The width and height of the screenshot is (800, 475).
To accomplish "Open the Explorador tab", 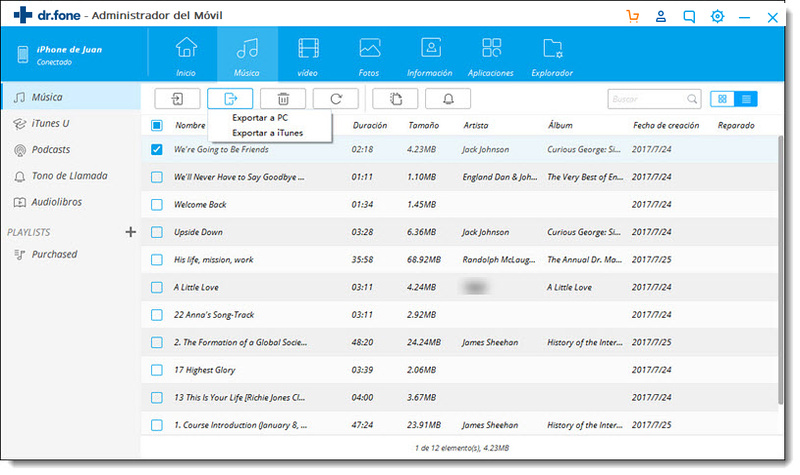I will [x=552, y=55].
